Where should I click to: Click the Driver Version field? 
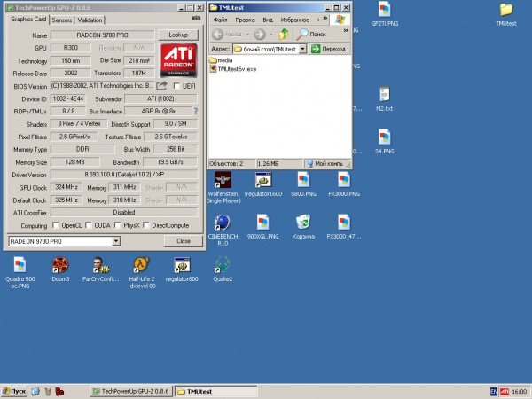coord(124,175)
